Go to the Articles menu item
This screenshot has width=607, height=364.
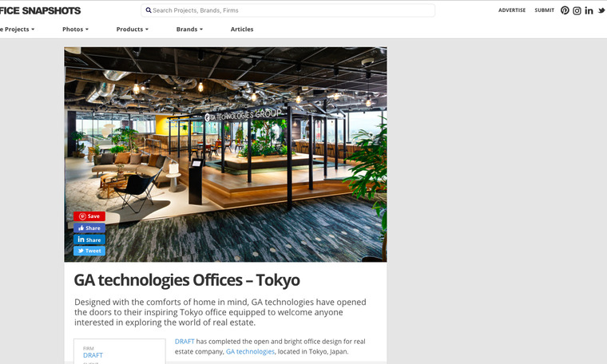(242, 29)
